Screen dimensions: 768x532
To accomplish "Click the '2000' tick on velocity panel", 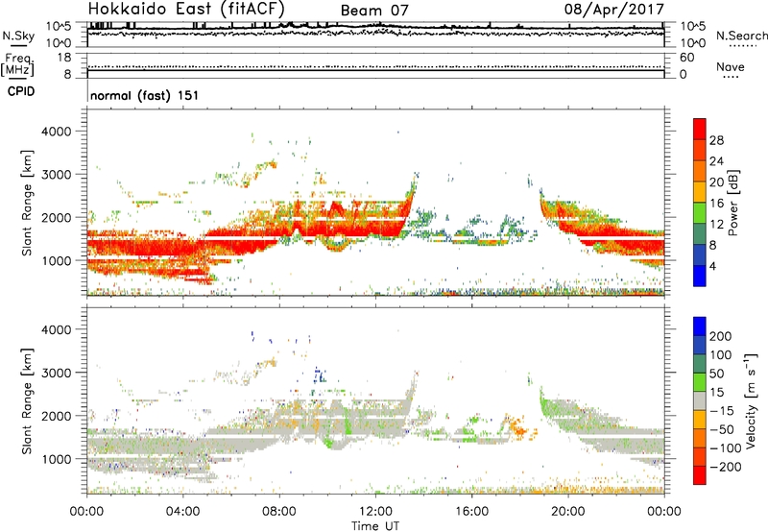I will pyautogui.click(x=56, y=416).
